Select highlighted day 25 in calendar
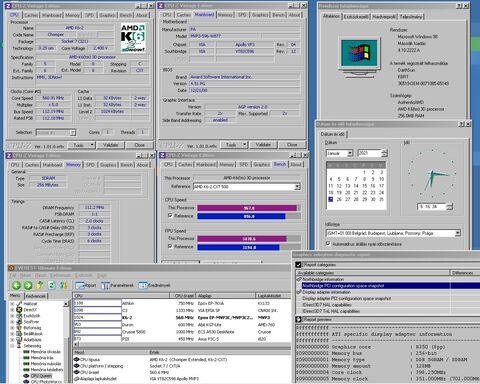Screen dimensions: 480x384 click(x=330, y=199)
